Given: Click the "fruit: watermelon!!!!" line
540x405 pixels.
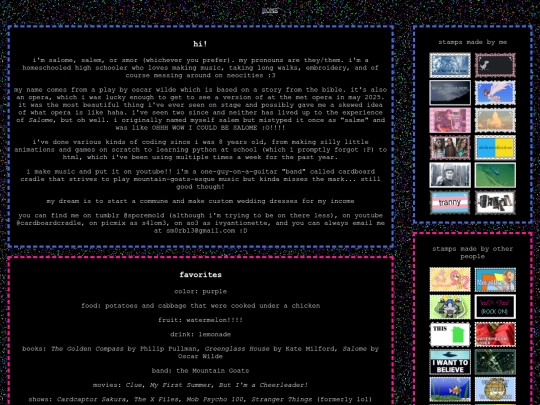Looking at the screenshot, I should pos(200,320).
